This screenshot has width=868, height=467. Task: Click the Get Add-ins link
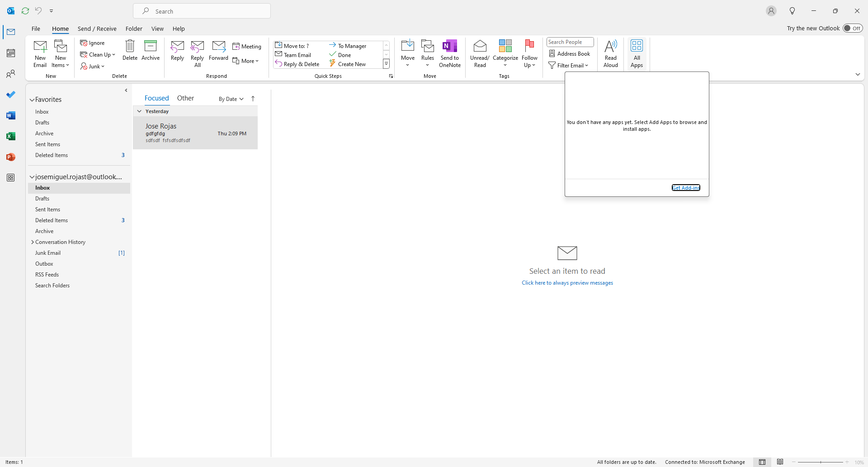pyautogui.click(x=686, y=188)
